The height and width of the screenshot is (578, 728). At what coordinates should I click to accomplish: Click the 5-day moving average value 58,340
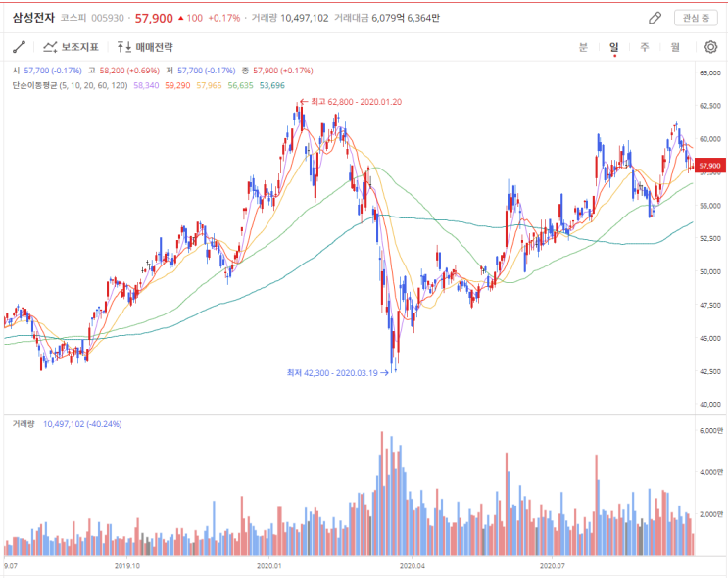tap(146, 85)
